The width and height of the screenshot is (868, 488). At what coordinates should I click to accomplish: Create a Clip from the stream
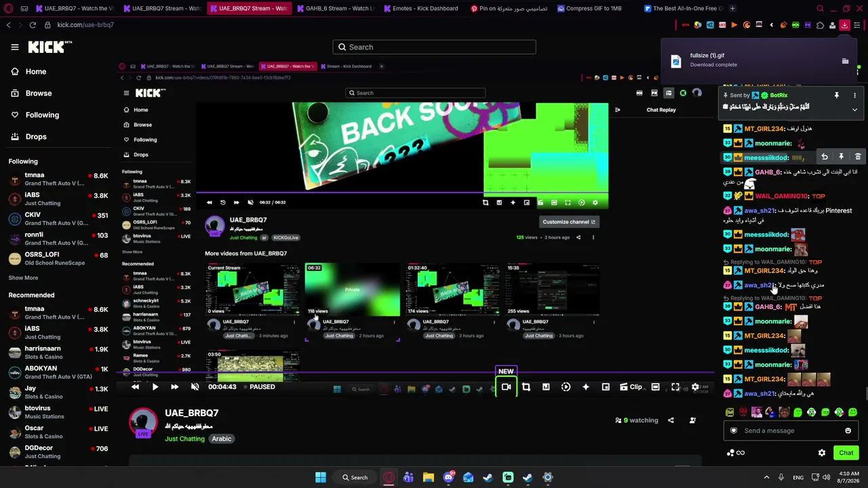click(x=631, y=387)
